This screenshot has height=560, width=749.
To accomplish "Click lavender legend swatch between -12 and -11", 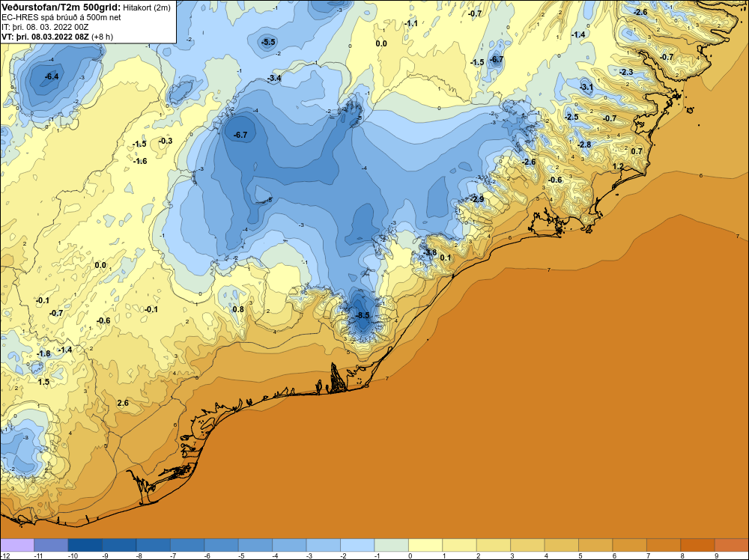I will [x=17, y=545].
